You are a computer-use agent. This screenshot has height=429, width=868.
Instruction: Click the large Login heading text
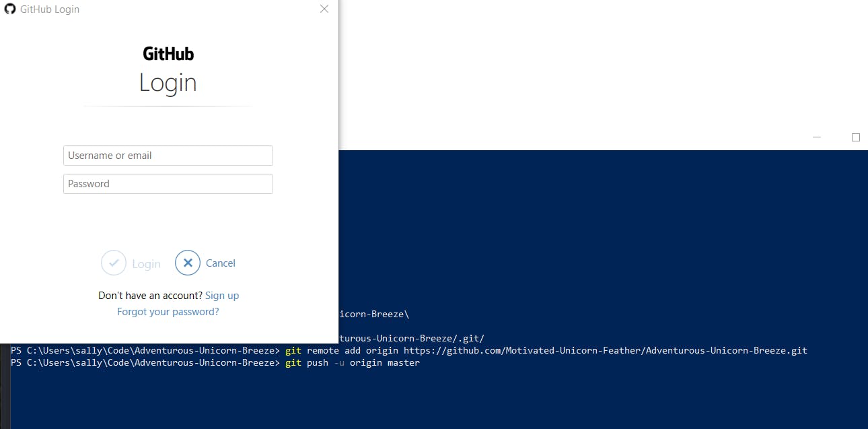(168, 83)
